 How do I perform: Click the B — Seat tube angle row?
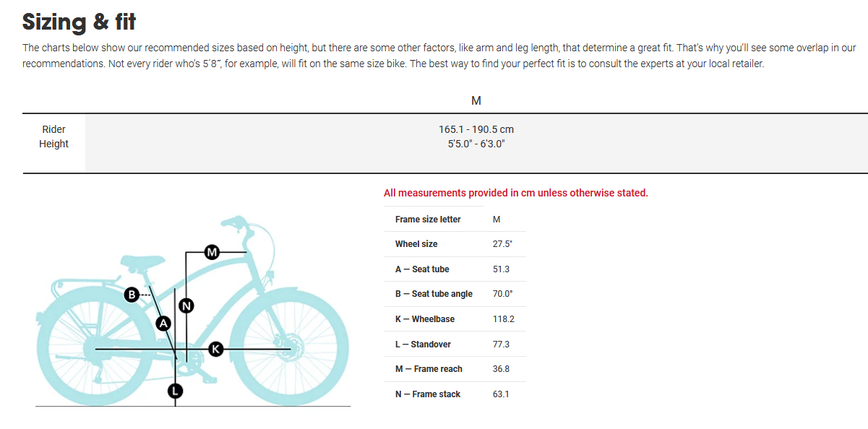click(455, 294)
